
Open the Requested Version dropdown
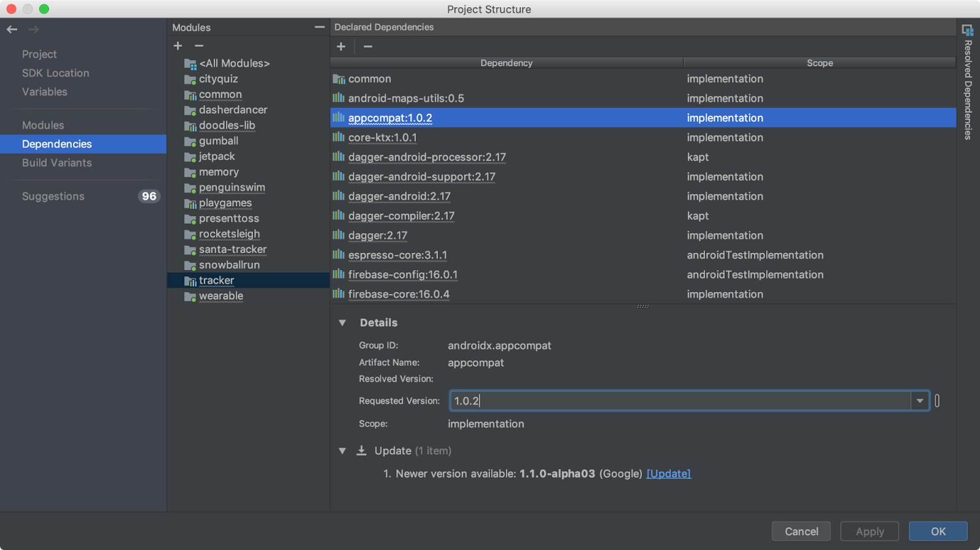point(919,401)
